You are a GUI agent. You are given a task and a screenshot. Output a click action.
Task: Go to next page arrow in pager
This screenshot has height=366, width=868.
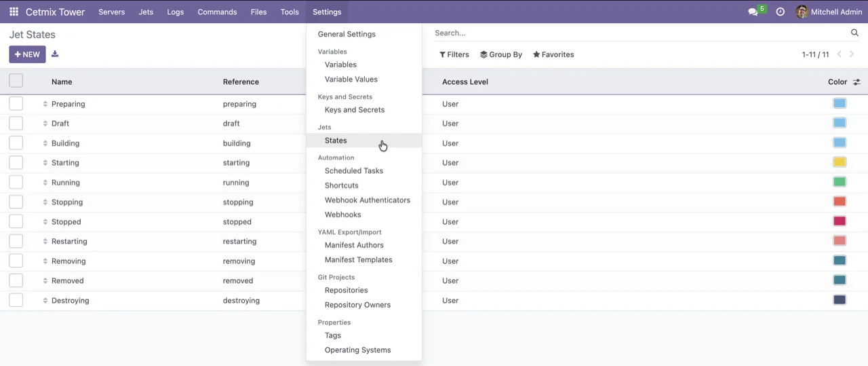click(x=852, y=54)
